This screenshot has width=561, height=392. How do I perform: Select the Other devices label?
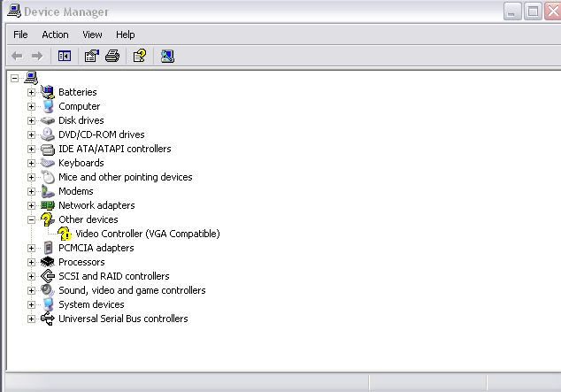tap(88, 219)
